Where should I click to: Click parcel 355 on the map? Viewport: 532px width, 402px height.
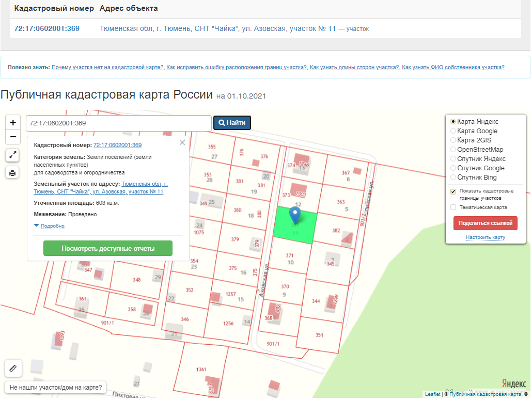[212, 147]
